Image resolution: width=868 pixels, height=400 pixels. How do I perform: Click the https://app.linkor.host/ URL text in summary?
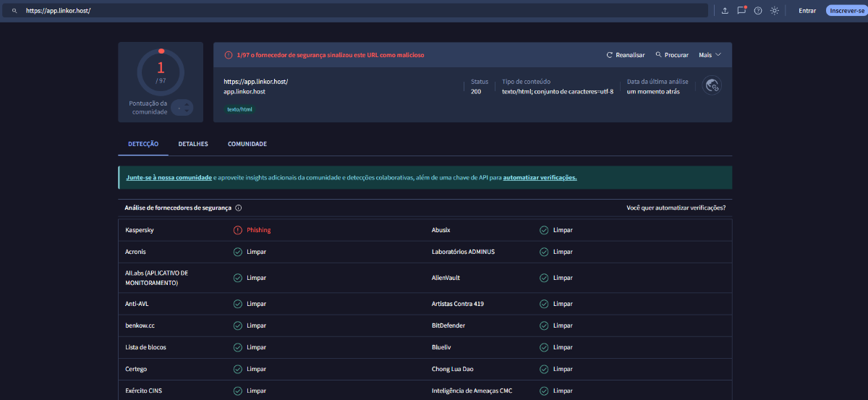coord(256,82)
